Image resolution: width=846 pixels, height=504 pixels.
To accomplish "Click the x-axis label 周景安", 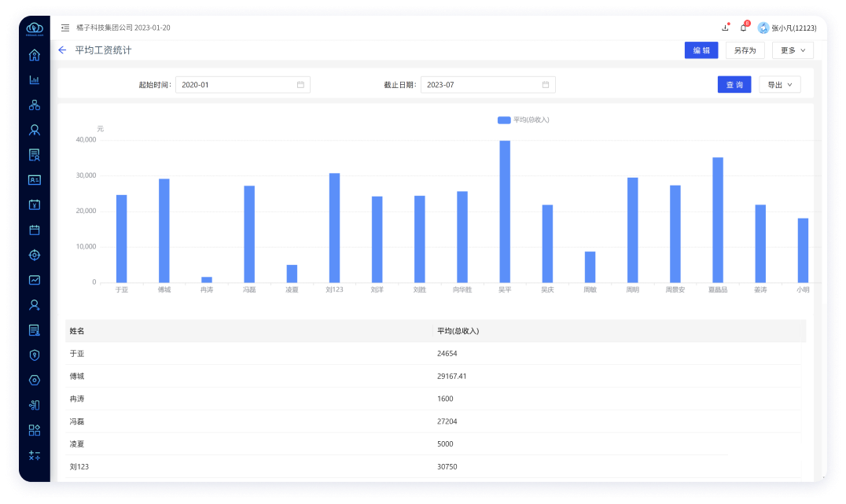I will [675, 290].
